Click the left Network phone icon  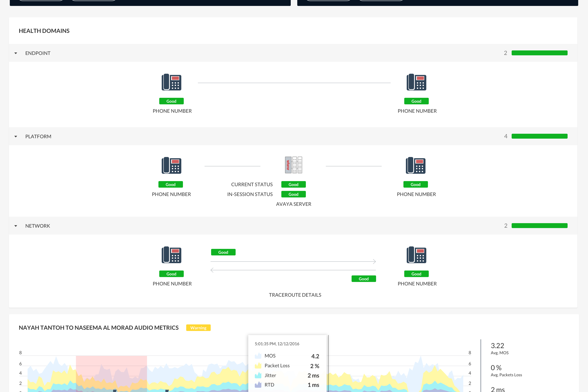pyautogui.click(x=171, y=255)
